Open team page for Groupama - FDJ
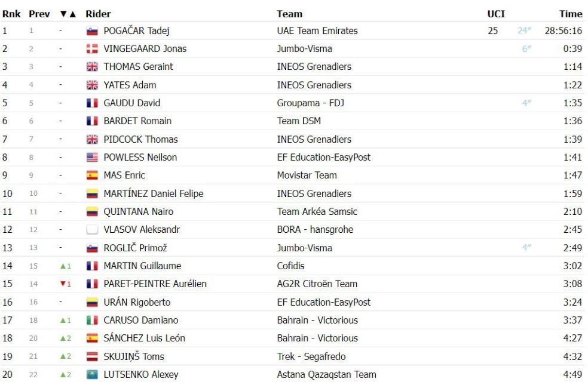 point(310,103)
